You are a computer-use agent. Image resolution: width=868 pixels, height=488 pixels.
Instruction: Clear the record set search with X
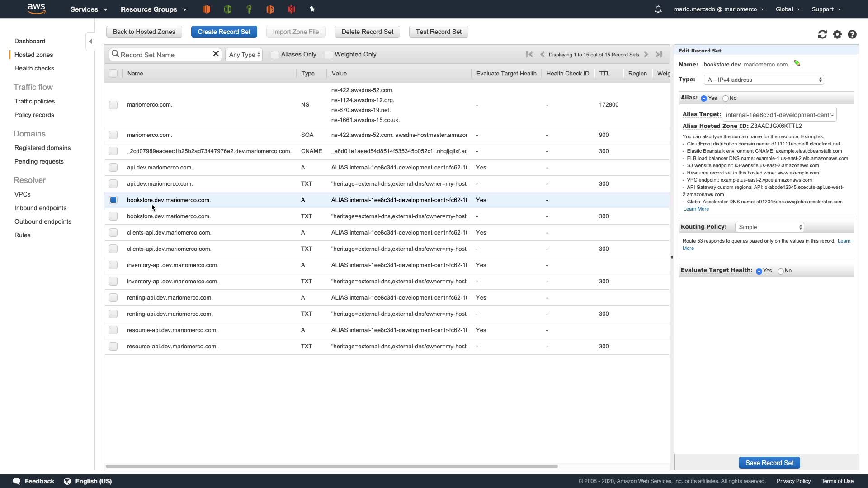pyautogui.click(x=216, y=54)
